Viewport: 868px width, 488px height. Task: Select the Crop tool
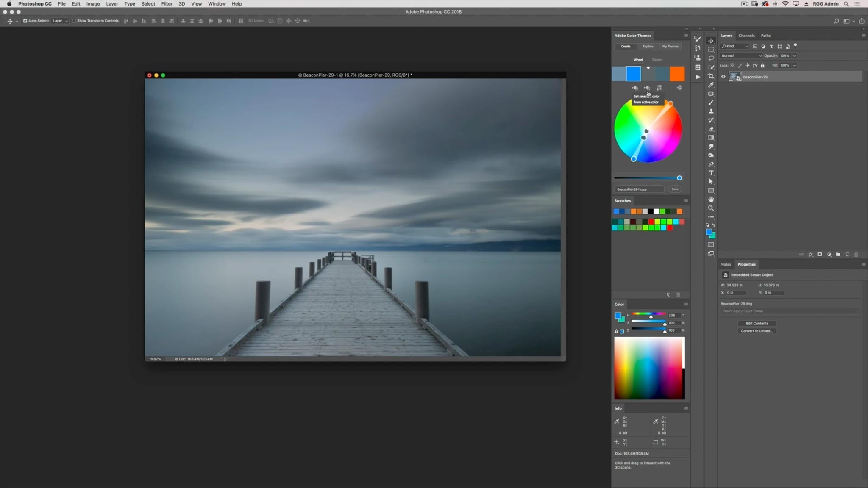point(711,77)
